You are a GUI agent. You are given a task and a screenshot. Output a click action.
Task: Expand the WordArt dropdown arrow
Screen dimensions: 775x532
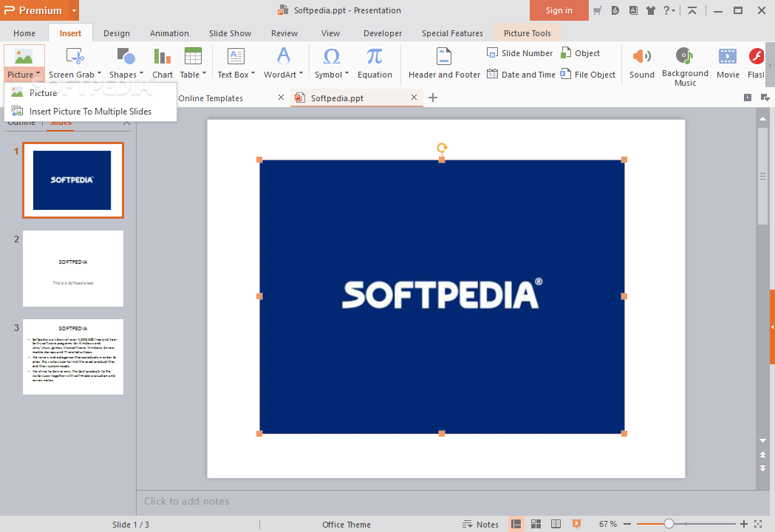[x=301, y=74]
